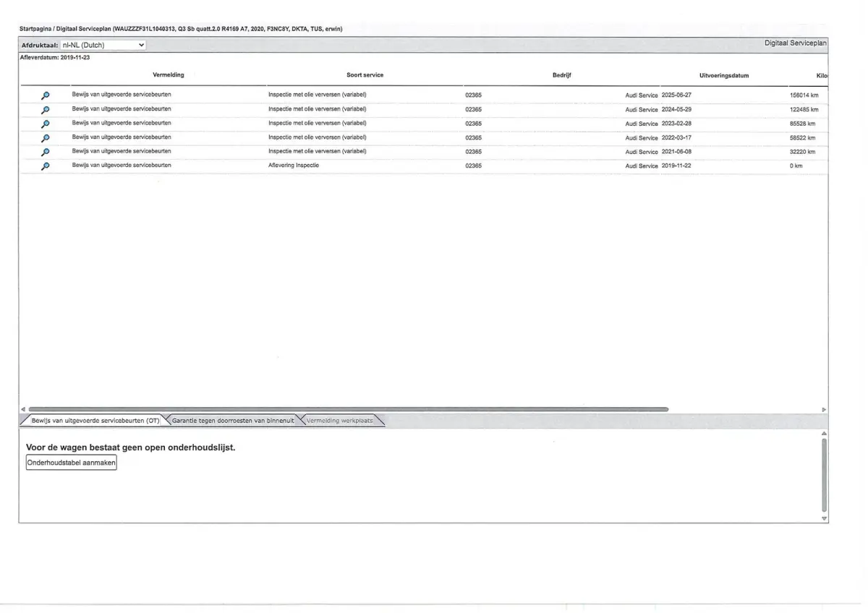Screen dimensions: 868x613
Task: Open the magnifier on the 2022-03-17 row
Action: [45, 138]
